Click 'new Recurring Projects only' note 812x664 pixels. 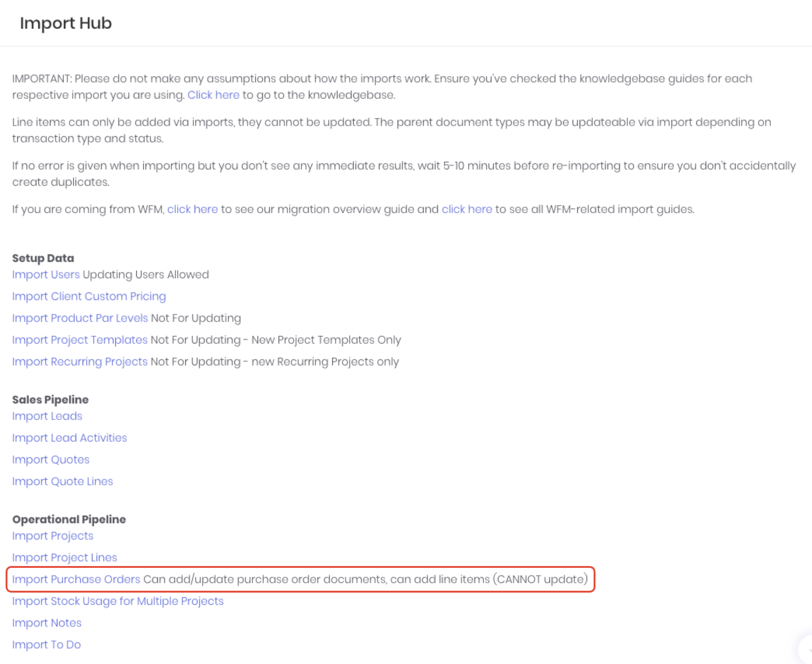325,362
